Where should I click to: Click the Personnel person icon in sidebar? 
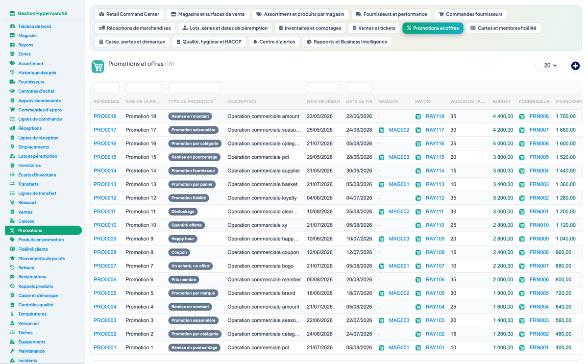(x=12, y=323)
